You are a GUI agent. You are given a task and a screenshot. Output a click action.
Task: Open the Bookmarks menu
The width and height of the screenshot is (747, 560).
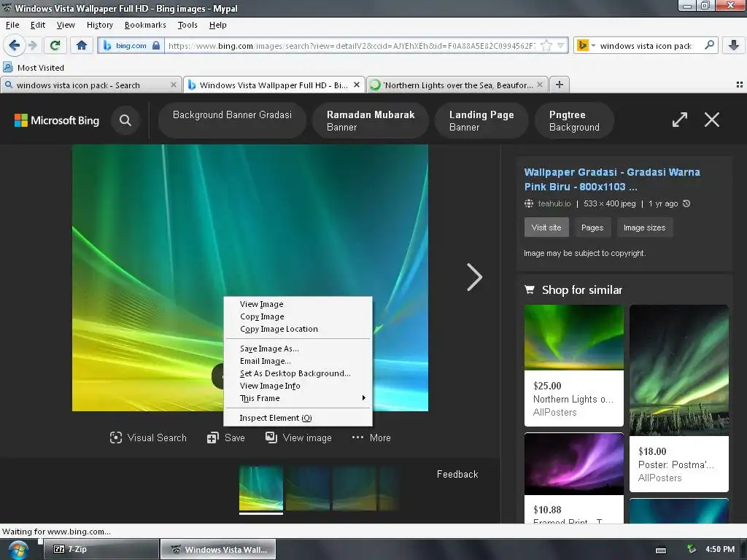[x=145, y=25]
